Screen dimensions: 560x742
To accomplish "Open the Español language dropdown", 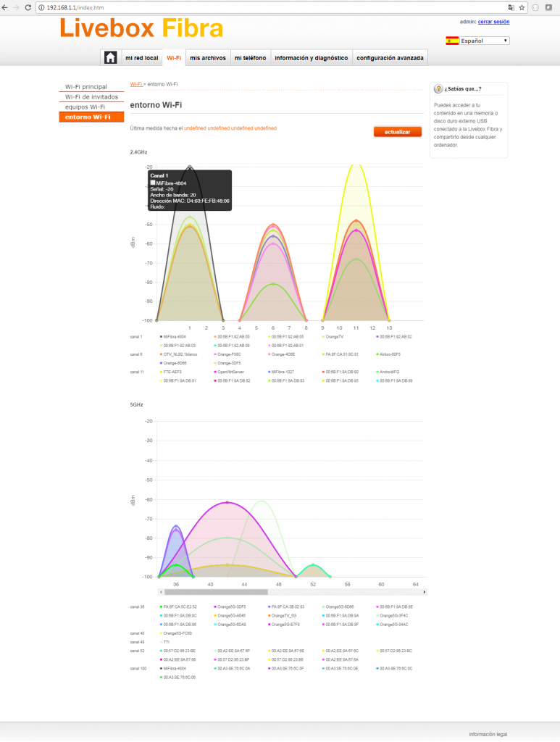I will click(485, 41).
